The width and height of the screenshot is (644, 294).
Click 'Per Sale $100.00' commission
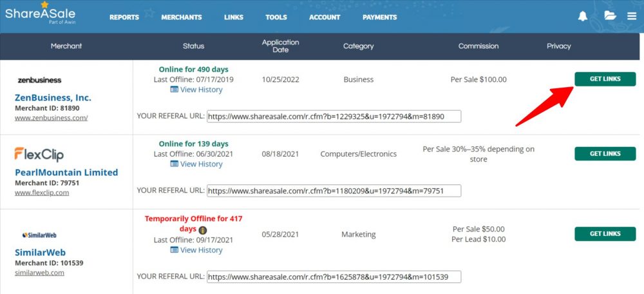pos(478,79)
